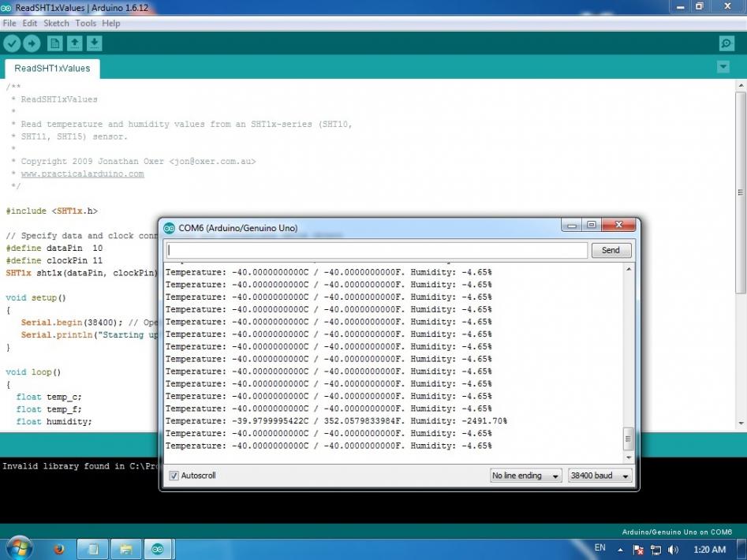This screenshot has height=560, width=747.
Task: Open Firefox from the taskbar
Action: click(59, 549)
